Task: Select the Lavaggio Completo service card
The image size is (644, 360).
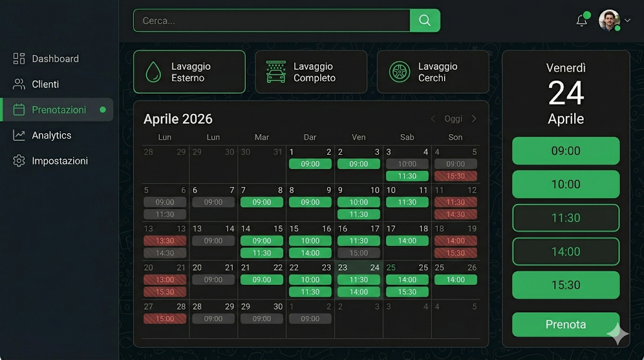Action: (x=311, y=72)
